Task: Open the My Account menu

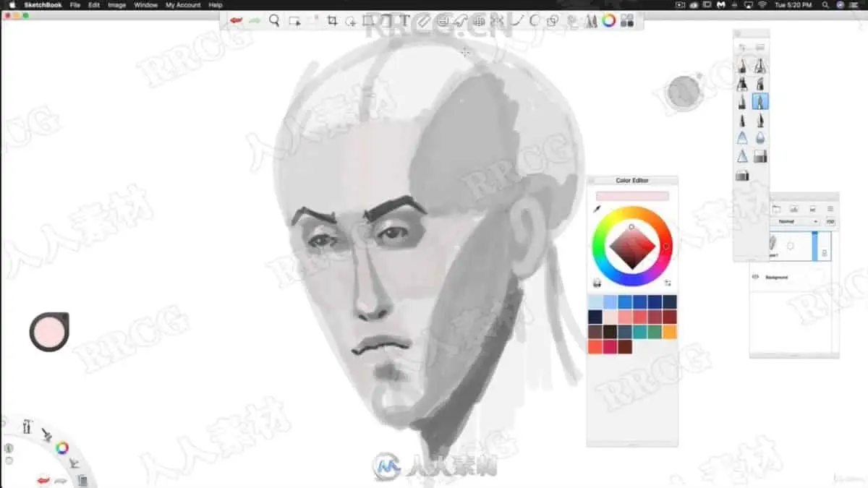Action: 183,5
